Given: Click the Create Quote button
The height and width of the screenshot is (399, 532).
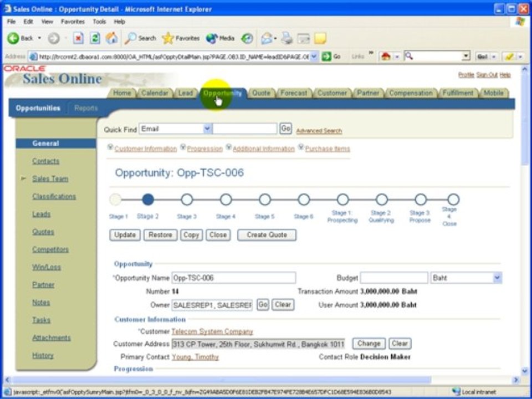Looking at the screenshot, I should click(x=267, y=235).
